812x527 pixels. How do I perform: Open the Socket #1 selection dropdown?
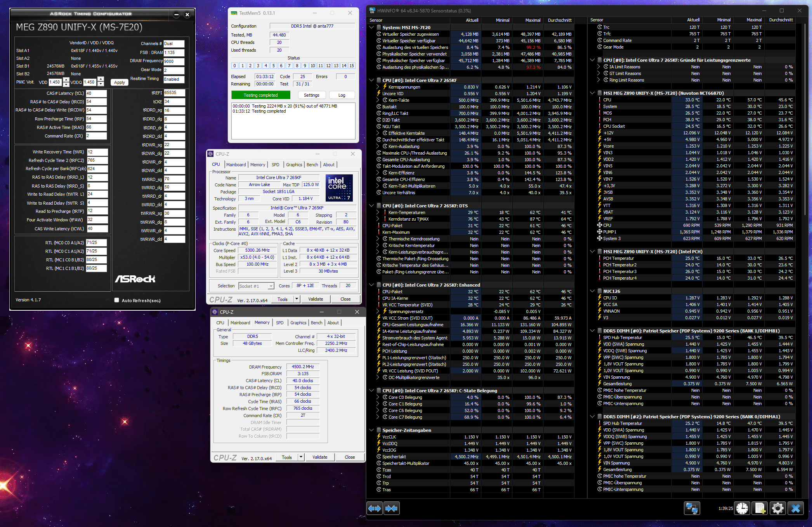(x=271, y=286)
